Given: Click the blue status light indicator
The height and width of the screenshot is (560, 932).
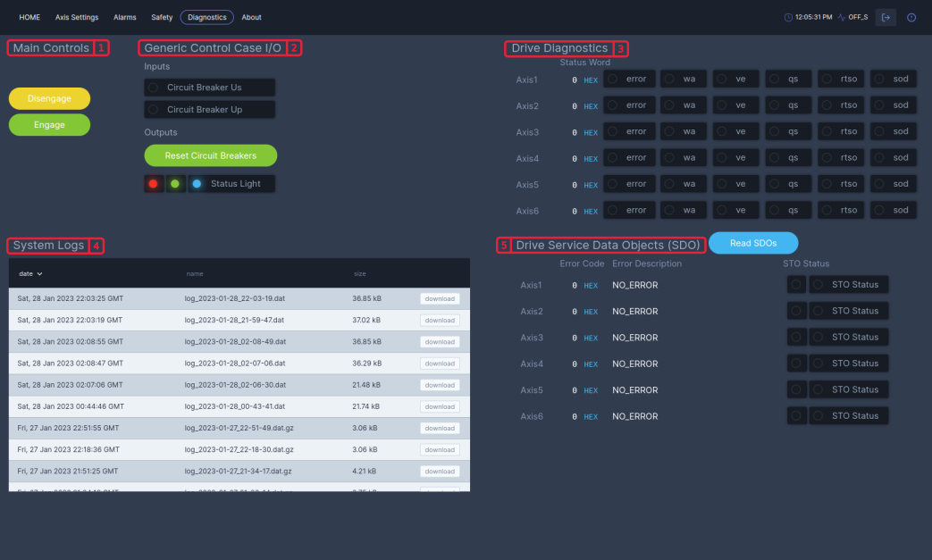Looking at the screenshot, I should coord(197,183).
